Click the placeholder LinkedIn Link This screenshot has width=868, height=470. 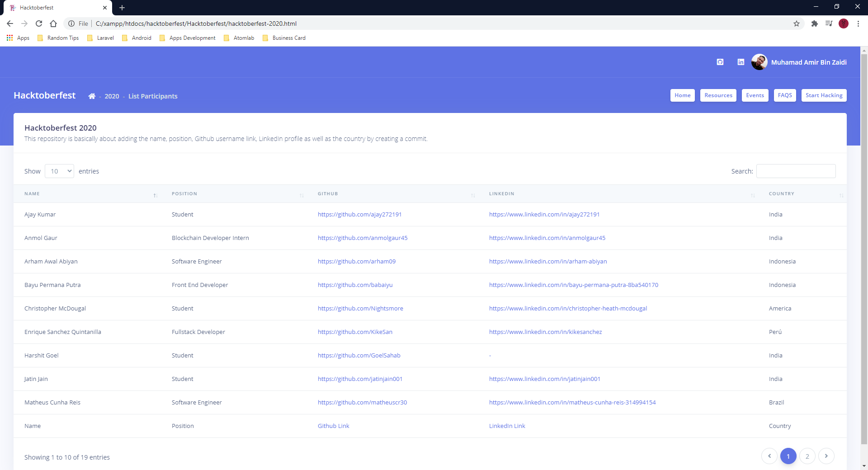507,426
